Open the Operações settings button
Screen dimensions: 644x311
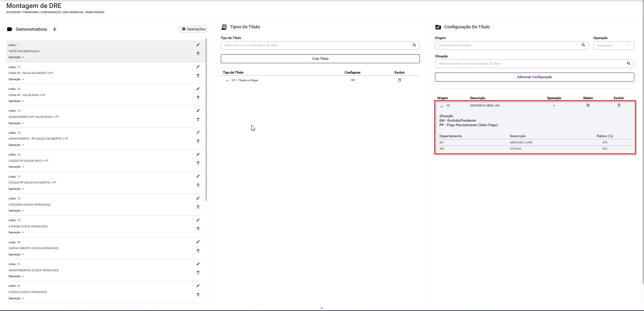tap(193, 29)
